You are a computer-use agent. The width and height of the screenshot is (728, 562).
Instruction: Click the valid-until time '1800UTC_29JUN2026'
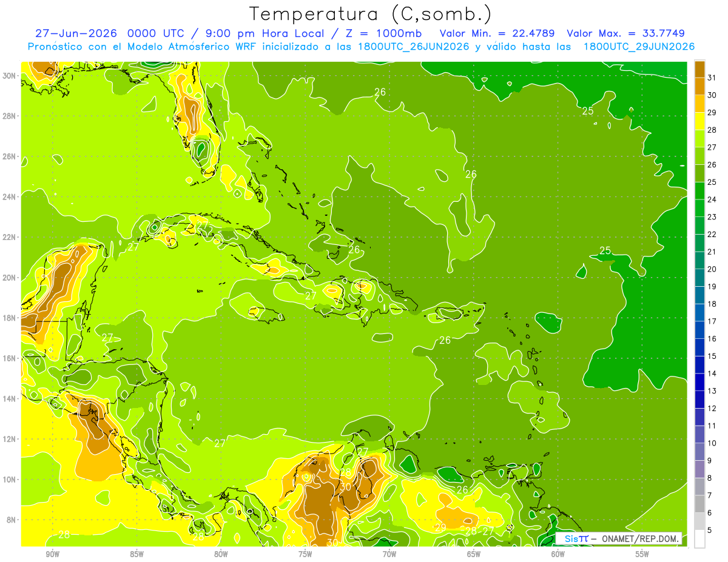tap(639, 47)
